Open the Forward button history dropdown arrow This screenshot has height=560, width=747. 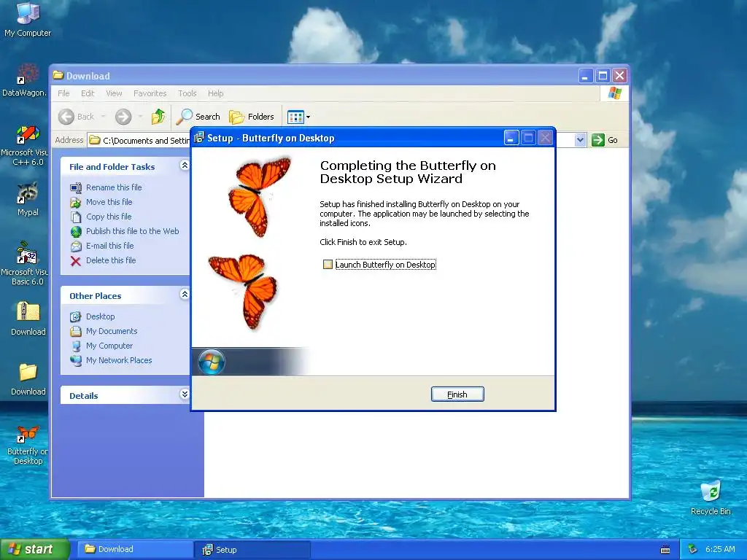point(140,117)
